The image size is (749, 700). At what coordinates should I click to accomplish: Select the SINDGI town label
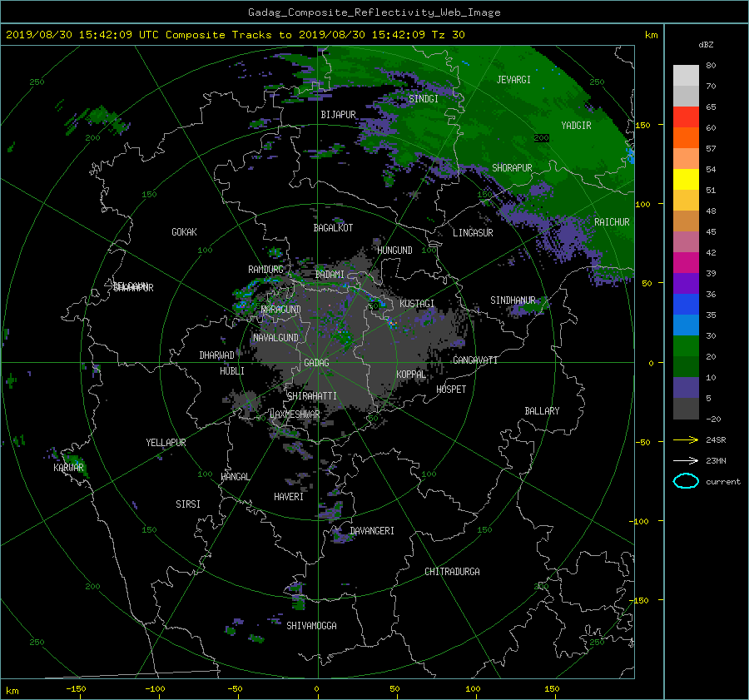tap(424, 99)
